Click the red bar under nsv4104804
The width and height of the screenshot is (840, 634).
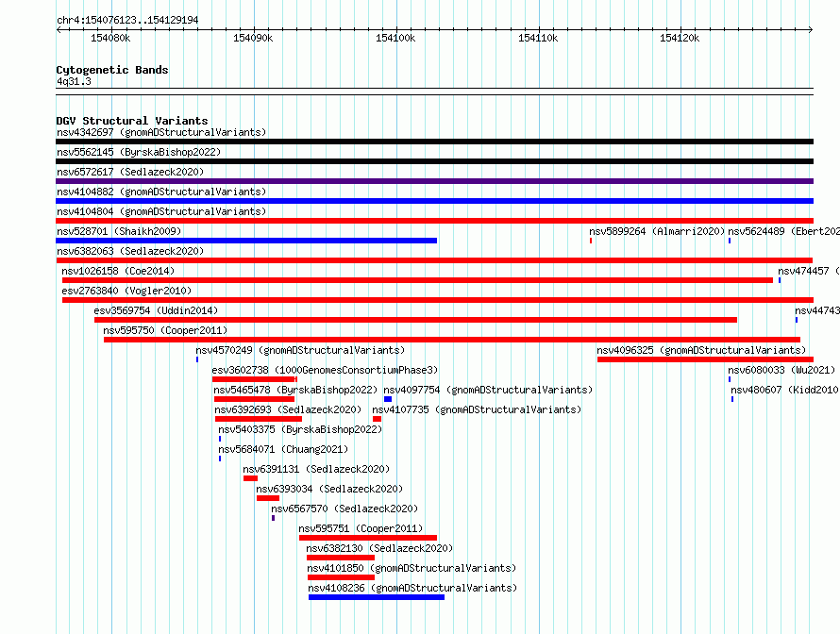pos(434,221)
